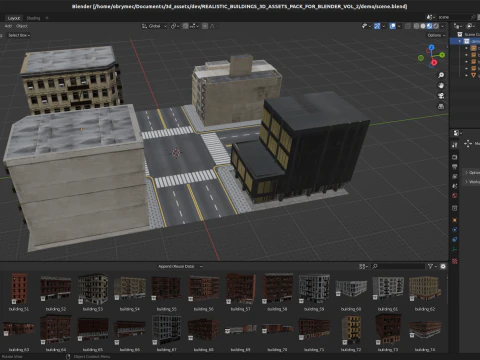Image resolution: width=480 pixels, height=360 pixels.
Task: Click the blue Z axis gizmo
Action: 432,48
